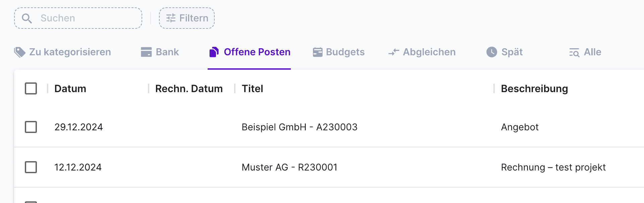Click the Alle list-search icon
Image resolution: width=644 pixels, height=203 pixels.
pyautogui.click(x=574, y=53)
